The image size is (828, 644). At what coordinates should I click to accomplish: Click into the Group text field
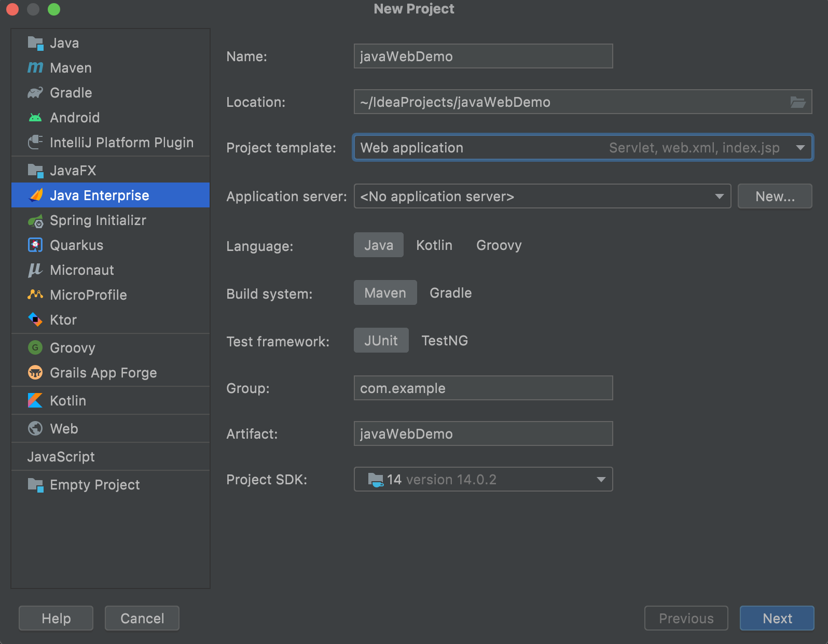(x=483, y=388)
